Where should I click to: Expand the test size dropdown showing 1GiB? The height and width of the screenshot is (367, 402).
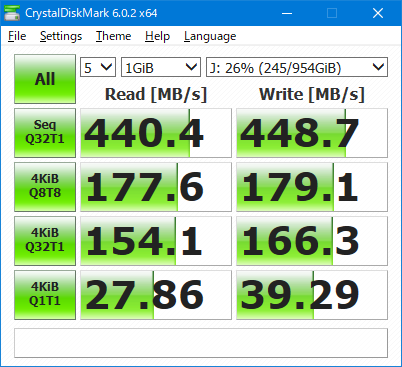pyautogui.click(x=161, y=67)
